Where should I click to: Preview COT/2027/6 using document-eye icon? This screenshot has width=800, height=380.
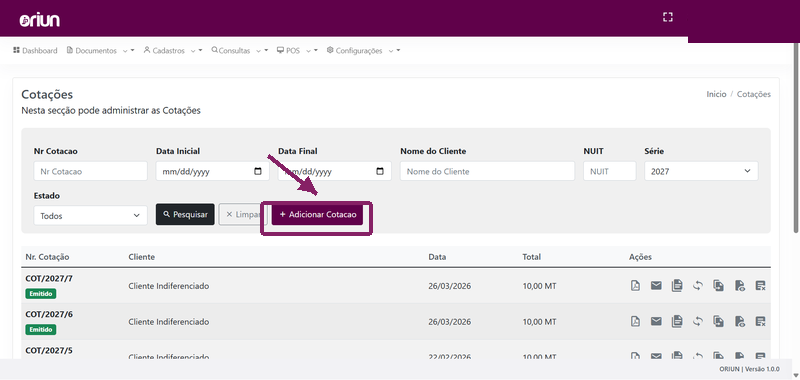pyautogui.click(x=740, y=321)
